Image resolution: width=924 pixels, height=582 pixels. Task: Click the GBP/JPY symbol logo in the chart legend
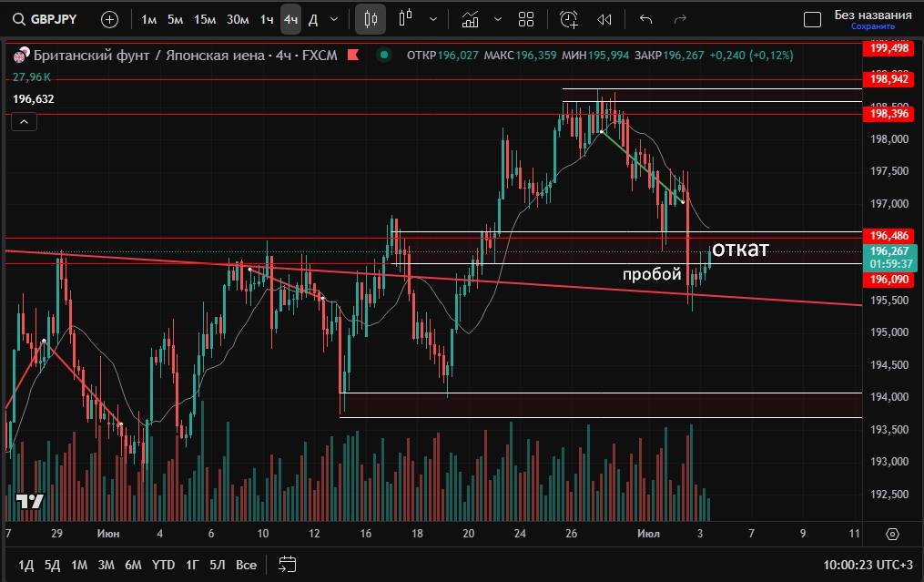point(21,55)
